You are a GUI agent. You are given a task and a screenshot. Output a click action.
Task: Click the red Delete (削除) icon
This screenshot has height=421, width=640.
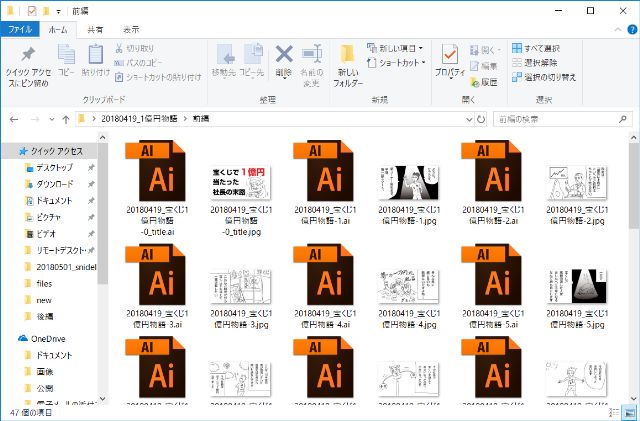pyautogui.click(x=284, y=54)
